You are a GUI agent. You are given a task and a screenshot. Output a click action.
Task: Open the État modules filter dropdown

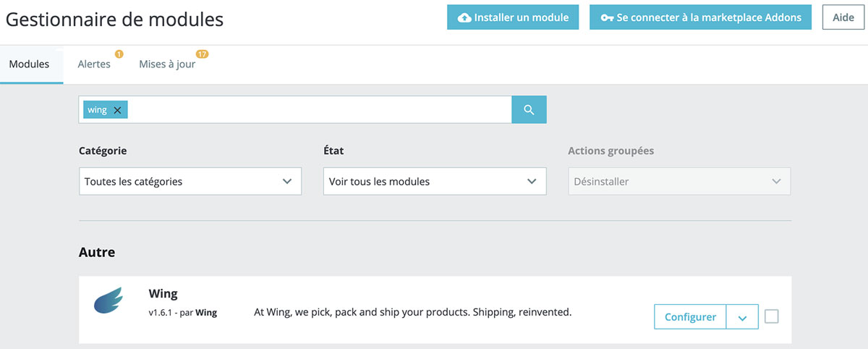click(434, 182)
